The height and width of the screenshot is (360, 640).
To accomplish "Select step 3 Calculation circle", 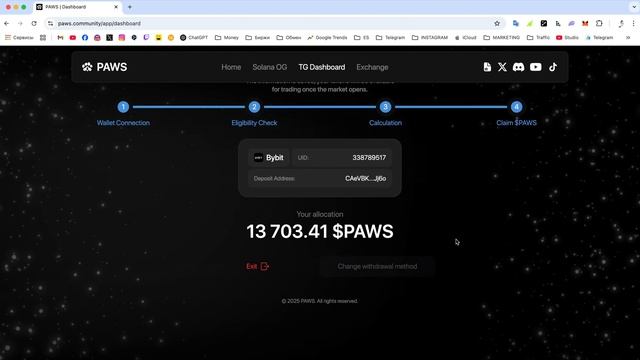I will (385, 107).
